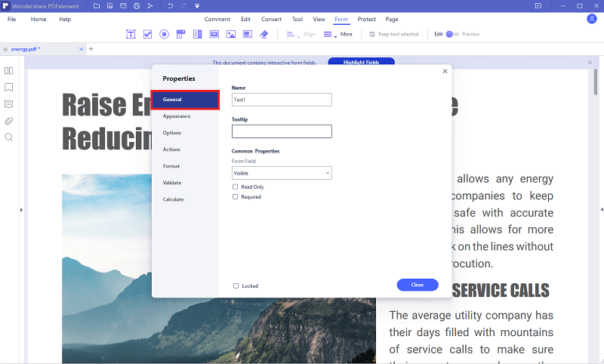
Task: Switch to the Comment tab
Action: click(217, 20)
